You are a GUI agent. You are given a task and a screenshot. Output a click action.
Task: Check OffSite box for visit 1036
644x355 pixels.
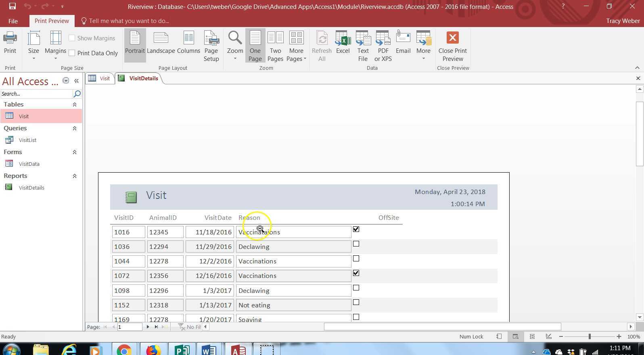pyautogui.click(x=356, y=244)
